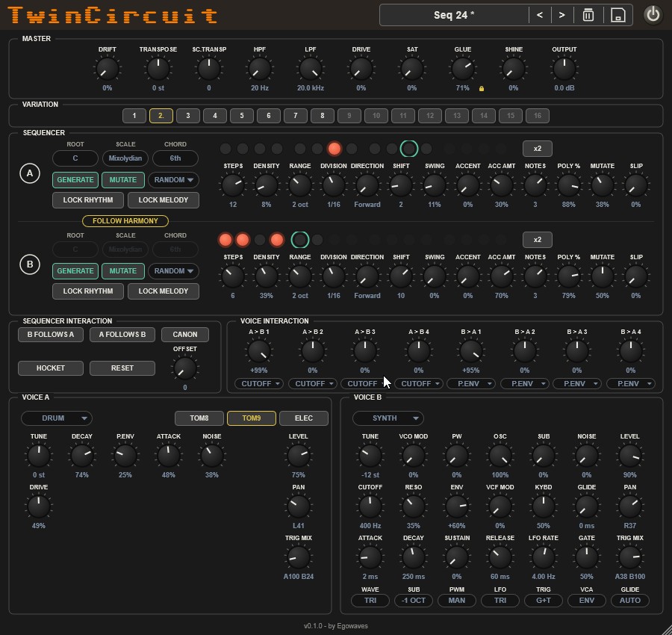Click Voice B PWM MAN selector
Viewport: 672px width, 635px height.
[x=457, y=601]
